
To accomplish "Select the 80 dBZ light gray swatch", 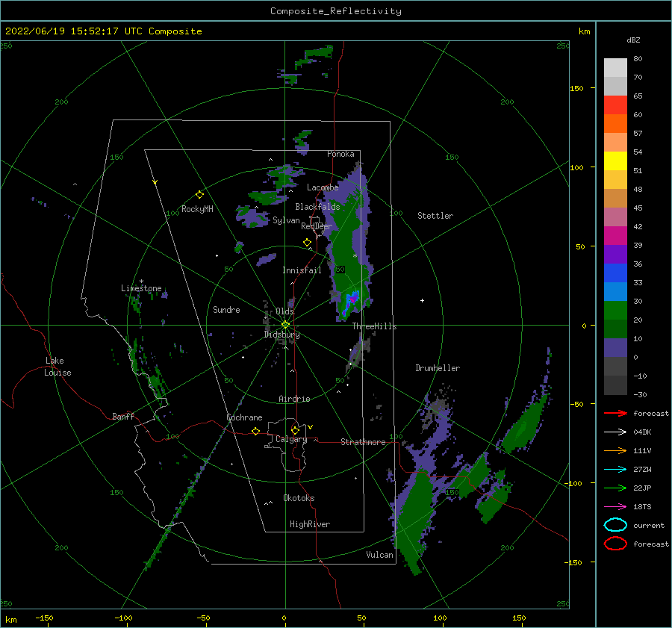I will [615, 67].
